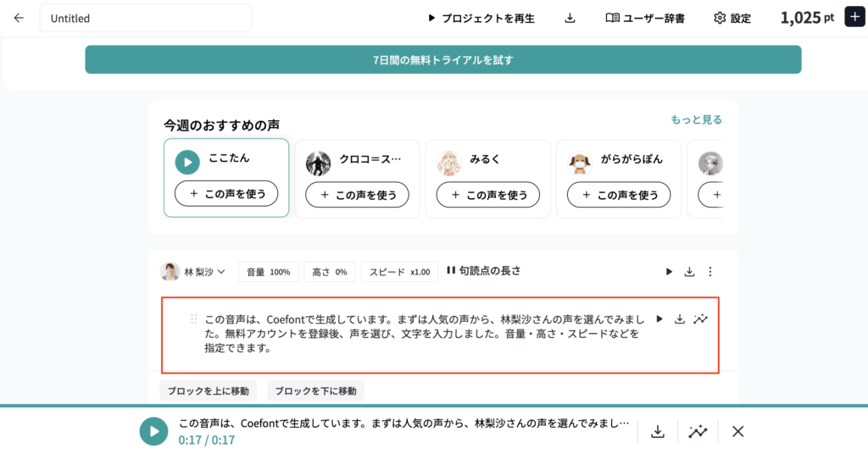Click the download icon in top toolbar
The width and height of the screenshot is (868, 454).
point(570,18)
